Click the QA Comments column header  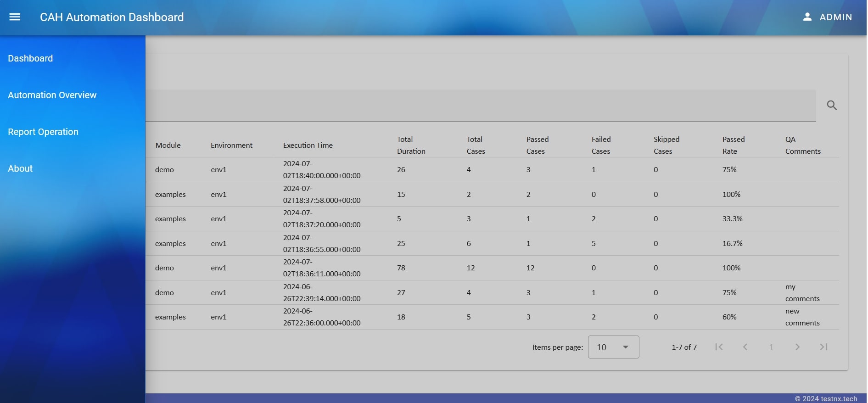pyautogui.click(x=803, y=145)
